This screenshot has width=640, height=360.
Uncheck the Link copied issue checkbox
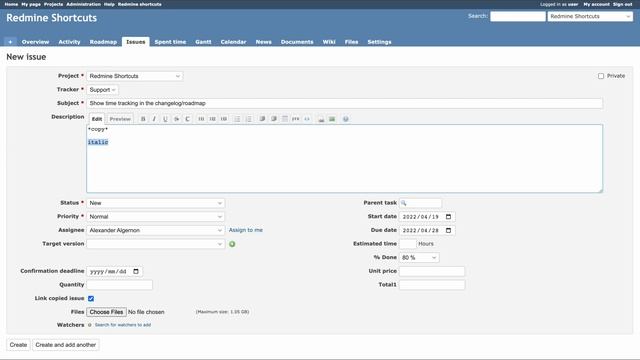point(91,298)
